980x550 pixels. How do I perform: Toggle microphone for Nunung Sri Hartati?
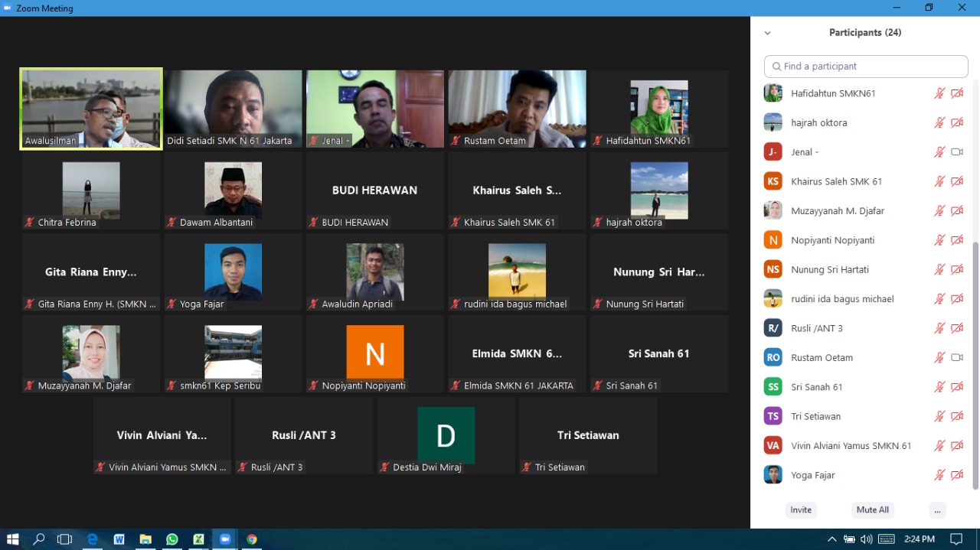tap(939, 270)
